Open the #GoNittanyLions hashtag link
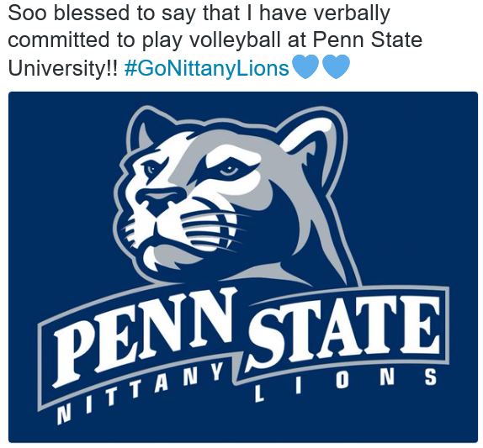 207,68
